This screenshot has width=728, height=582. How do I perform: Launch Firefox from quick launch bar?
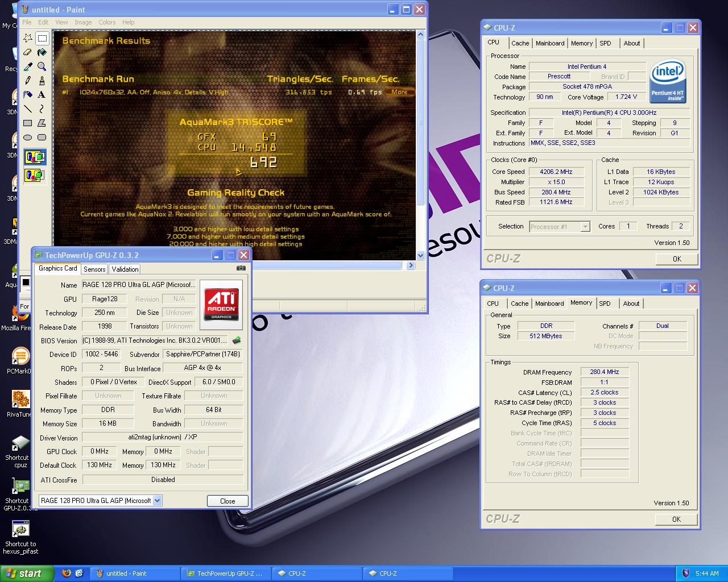click(67, 573)
